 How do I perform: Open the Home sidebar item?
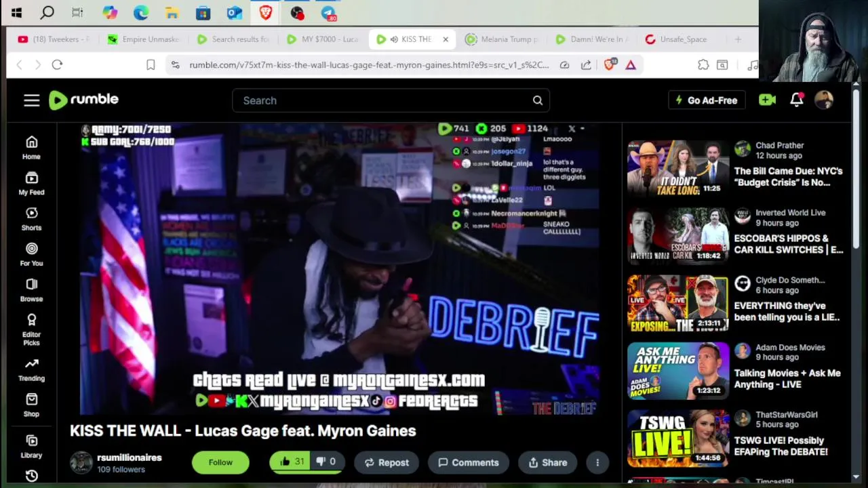pyautogui.click(x=31, y=147)
